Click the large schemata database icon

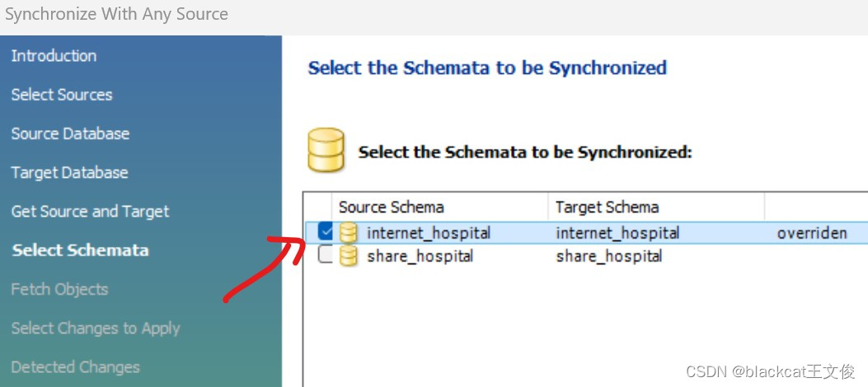[326, 150]
